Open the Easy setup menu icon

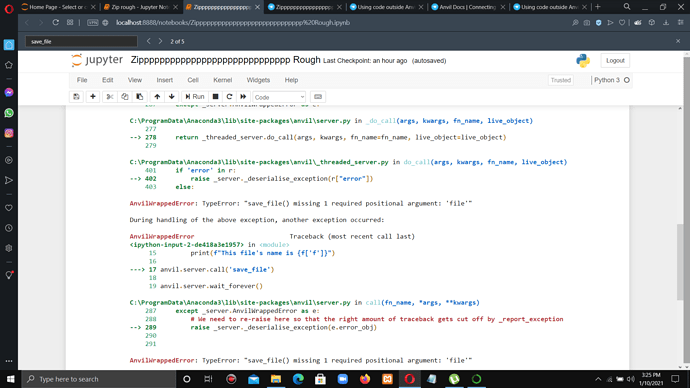pos(681,22)
